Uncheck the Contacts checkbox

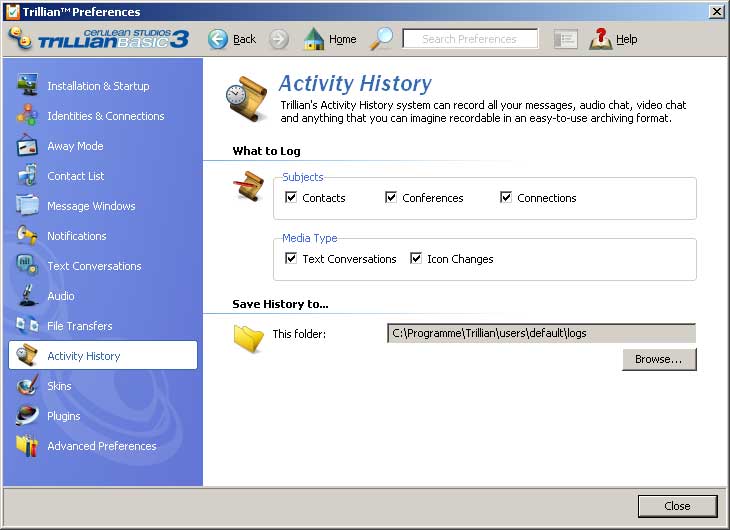[x=291, y=197]
